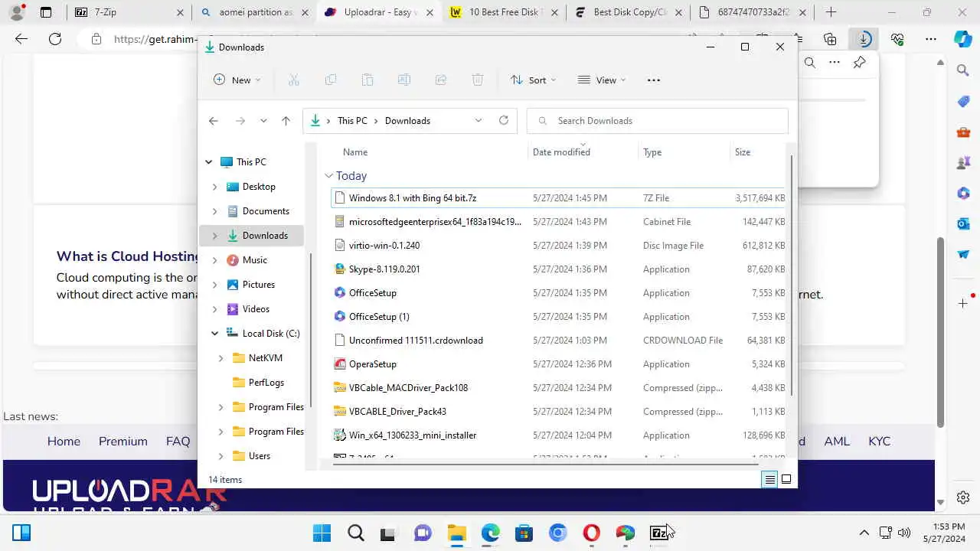Open taskbar Search magnifier icon

(x=356, y=533)
